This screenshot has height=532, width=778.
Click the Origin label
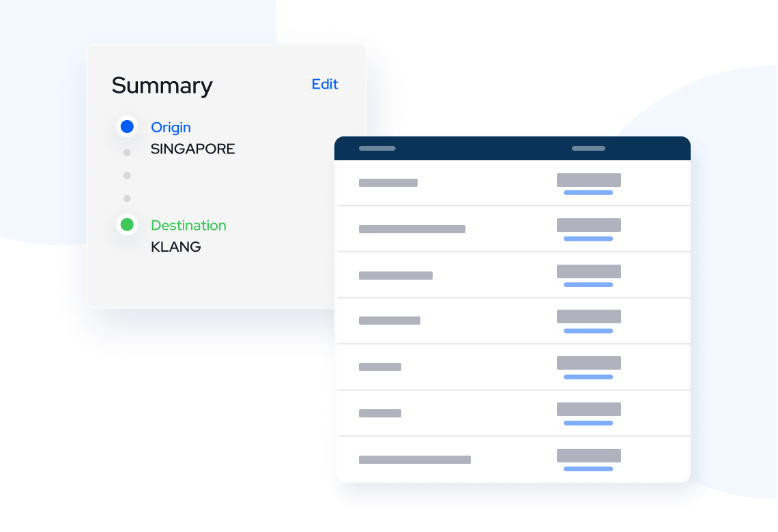point(171,128)
